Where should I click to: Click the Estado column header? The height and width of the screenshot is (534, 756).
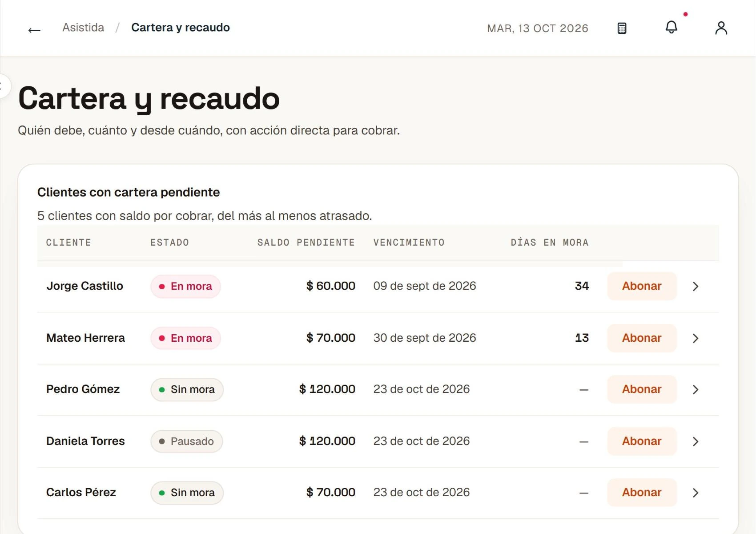pyautogui.click(x=169, y=243)
